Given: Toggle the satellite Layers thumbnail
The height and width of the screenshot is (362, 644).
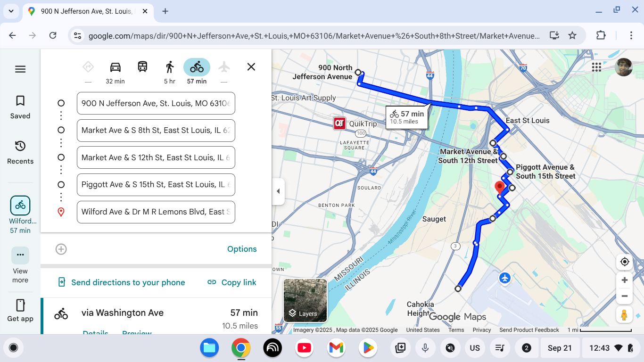Looking at the screenshot, I should coord(305,300).
